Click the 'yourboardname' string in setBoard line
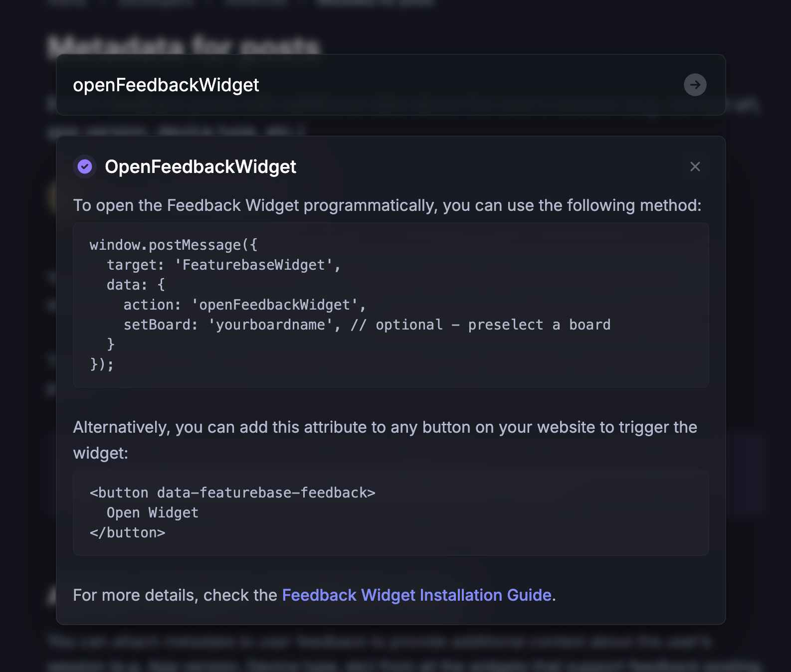The image size is (791, 672). coord(270,325)
